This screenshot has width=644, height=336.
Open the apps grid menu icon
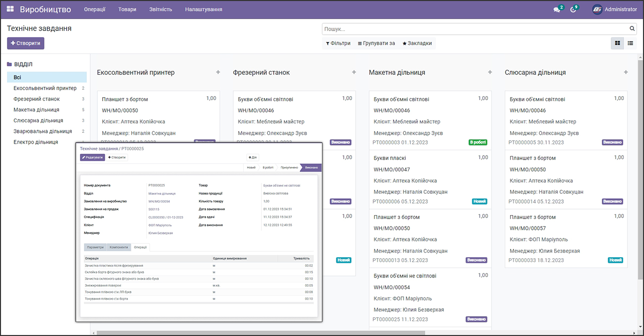tap(10, 9)
